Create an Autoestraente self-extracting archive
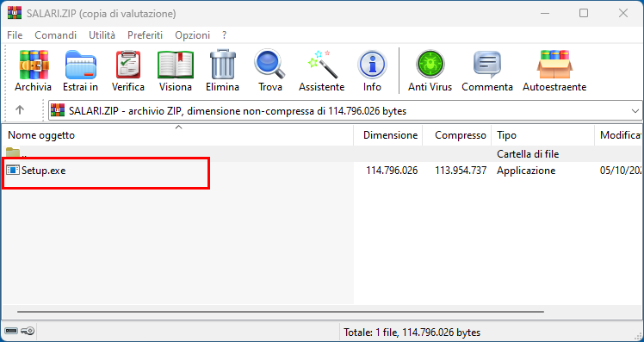 pyautogui.click(x=554, y=71)
